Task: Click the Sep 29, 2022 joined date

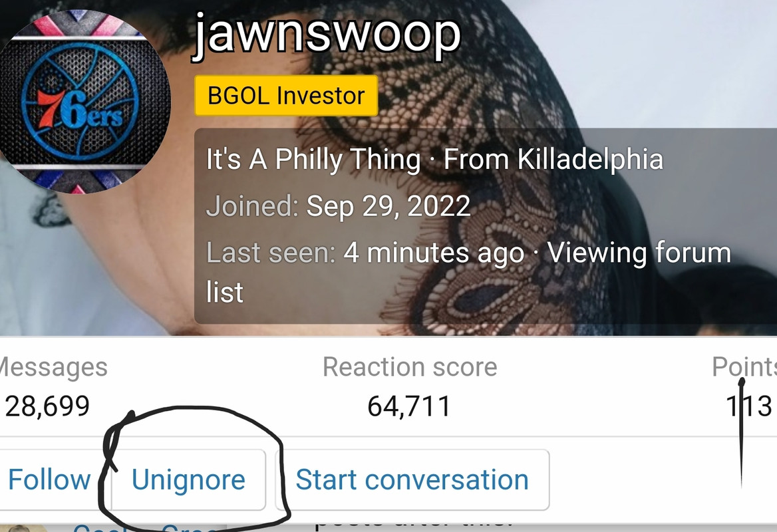Action: tap(388, 206)
